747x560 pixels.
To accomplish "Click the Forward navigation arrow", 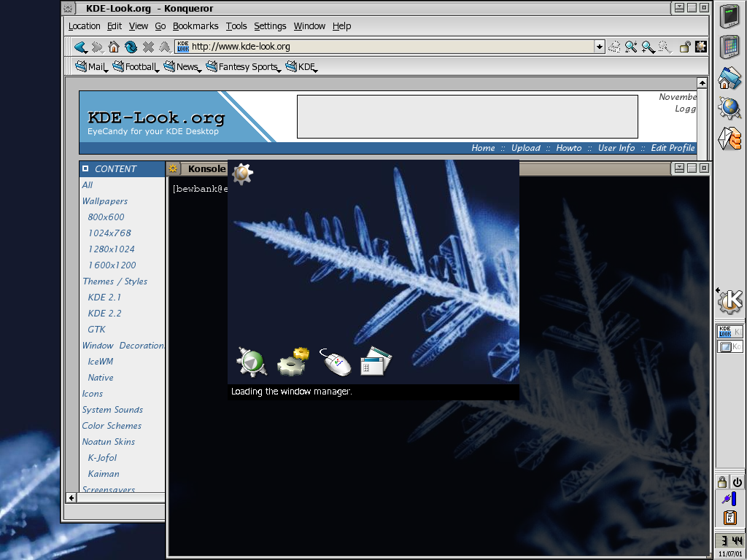I will (97, 47).
